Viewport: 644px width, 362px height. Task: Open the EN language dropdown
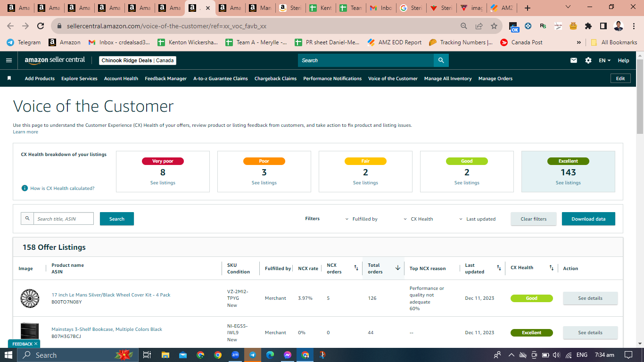[605, 60]
